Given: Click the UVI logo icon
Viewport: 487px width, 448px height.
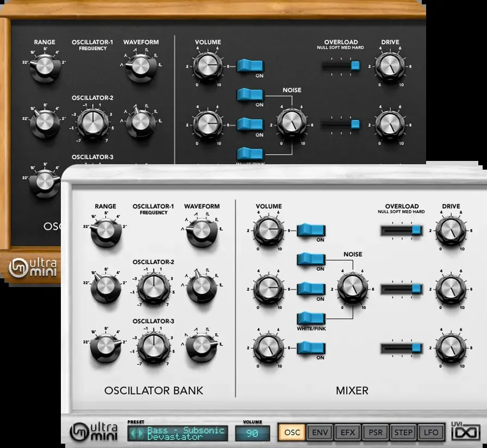Looking at the screenshot, I should coord(466,432).
